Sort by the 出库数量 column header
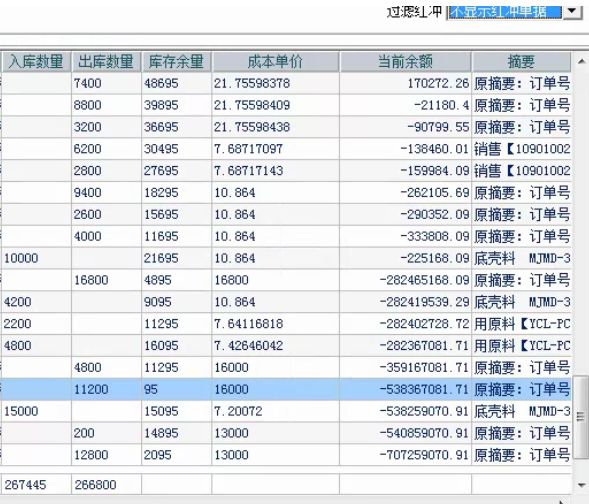The height and width of the screenshot is (504, 589). (106, 62)
